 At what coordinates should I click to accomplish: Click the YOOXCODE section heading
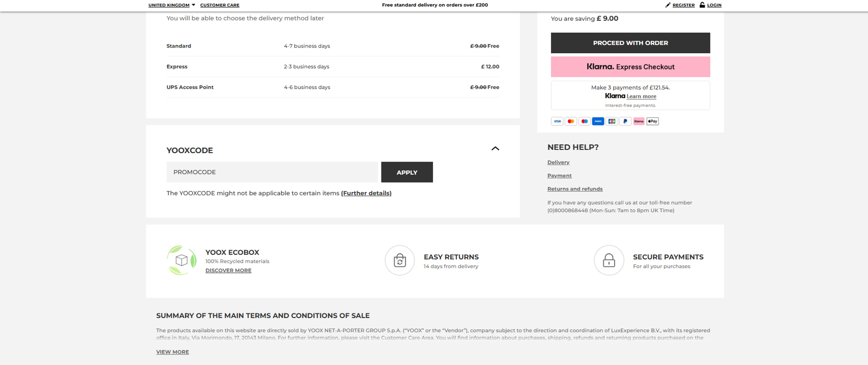tap(190, 150)
